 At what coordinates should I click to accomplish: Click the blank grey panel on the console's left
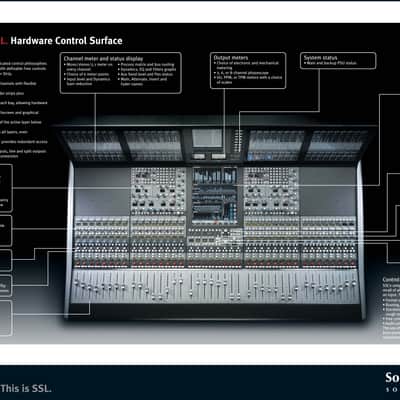[x=102, y=191]
